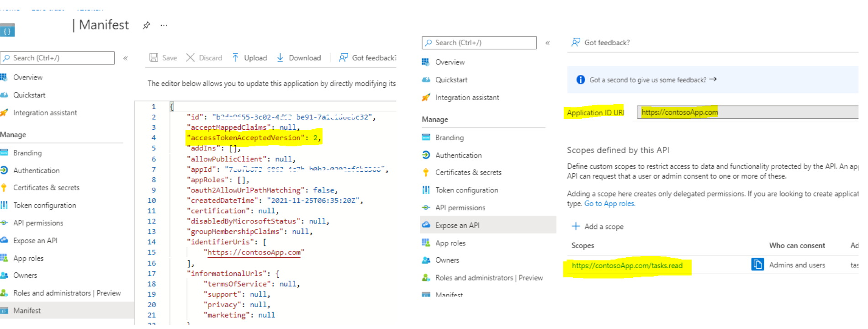Screen dimensions: 868x329
Task: Open Expose an API in left Manifest sidebar
Action: (x=35, y=240)
